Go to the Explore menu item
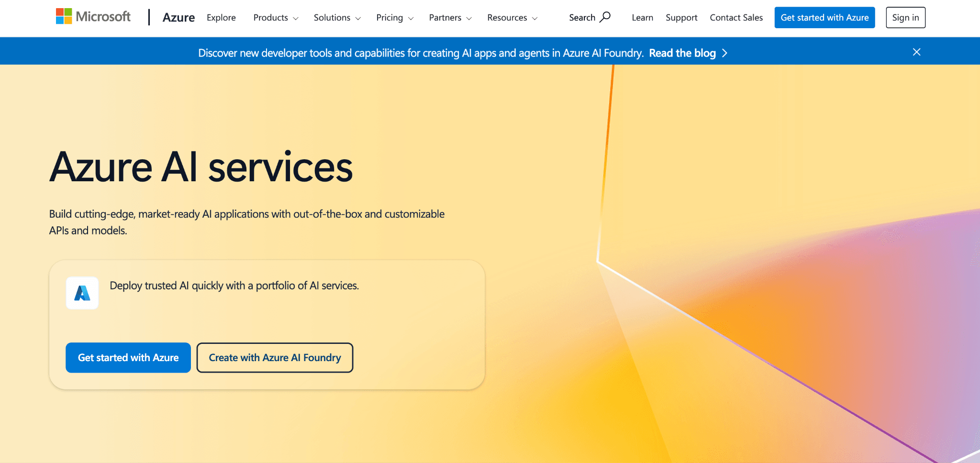 click(221, 18)
